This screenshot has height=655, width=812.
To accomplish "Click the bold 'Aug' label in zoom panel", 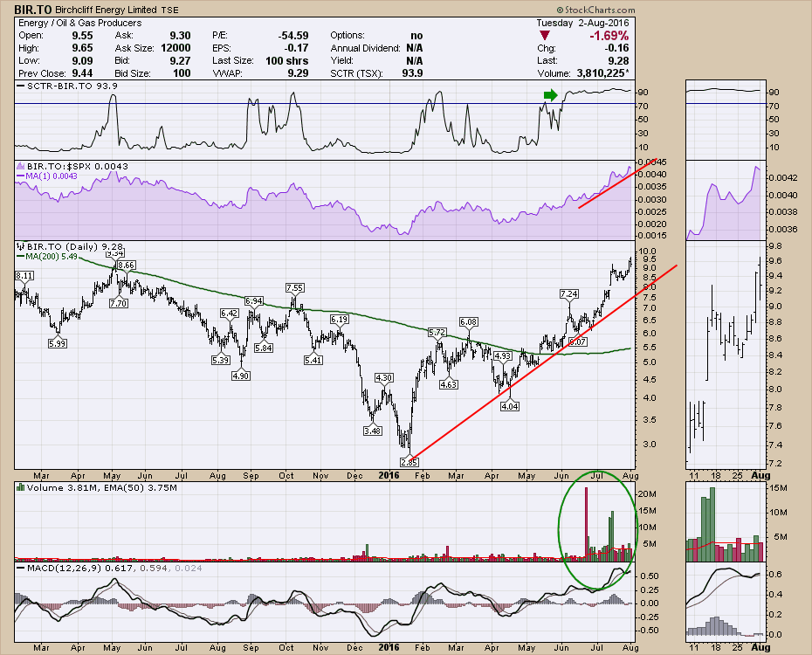I will pyautogui.click(x=760, y=475).
